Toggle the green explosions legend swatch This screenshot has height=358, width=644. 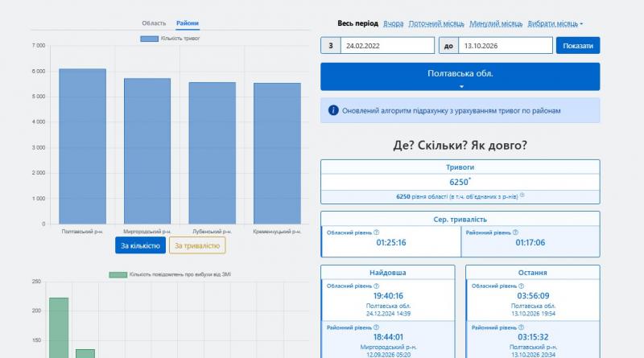[118, 274]
